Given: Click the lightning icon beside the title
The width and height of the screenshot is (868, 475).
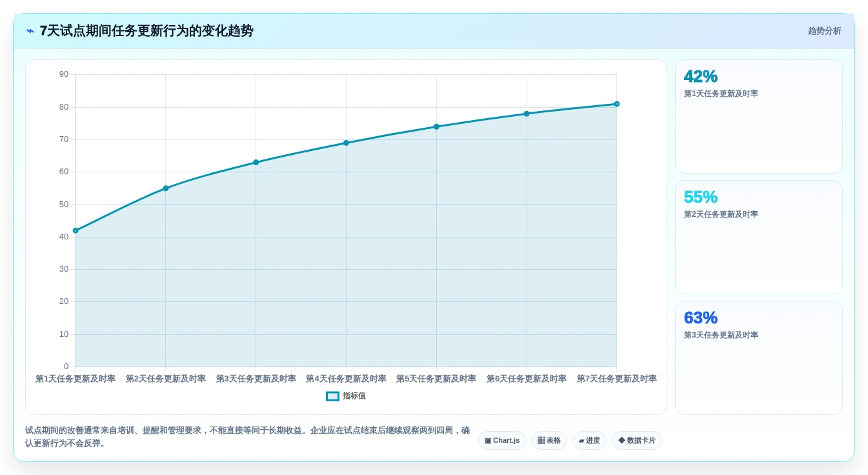Looking at the screenshot, I should pos(30,31).
